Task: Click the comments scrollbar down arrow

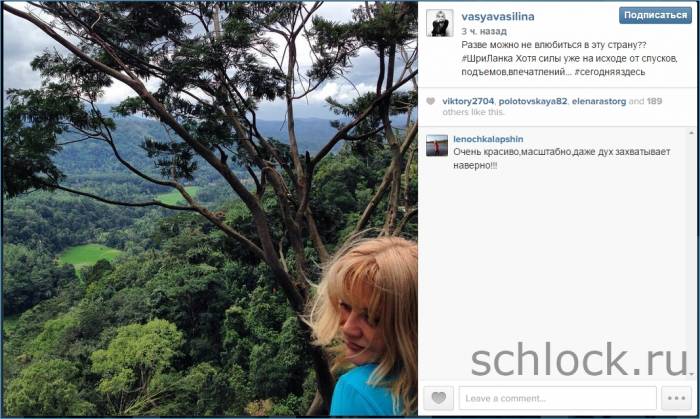Action: (x=691, y=374)
